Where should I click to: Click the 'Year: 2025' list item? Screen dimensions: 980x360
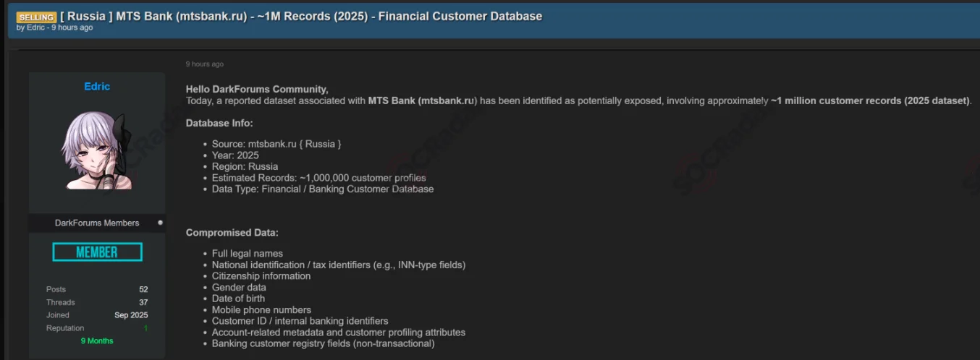pos(235,155)
